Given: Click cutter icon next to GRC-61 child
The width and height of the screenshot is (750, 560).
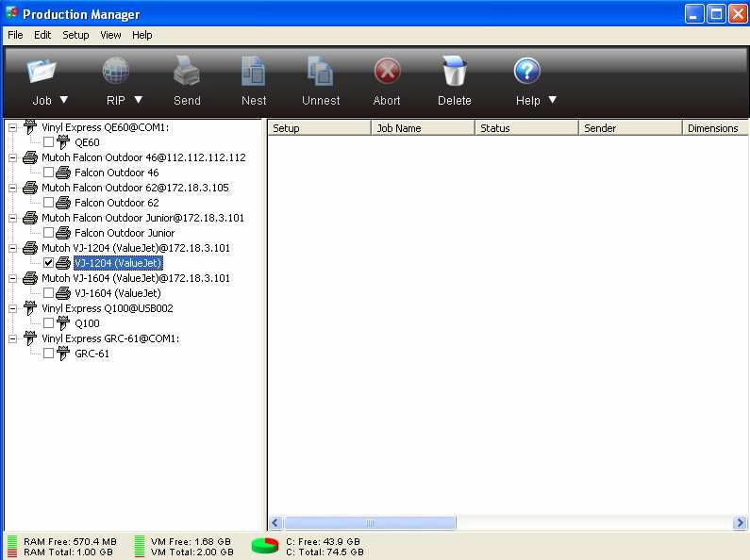Looking at the screenshot, I should tap(63, 354).
